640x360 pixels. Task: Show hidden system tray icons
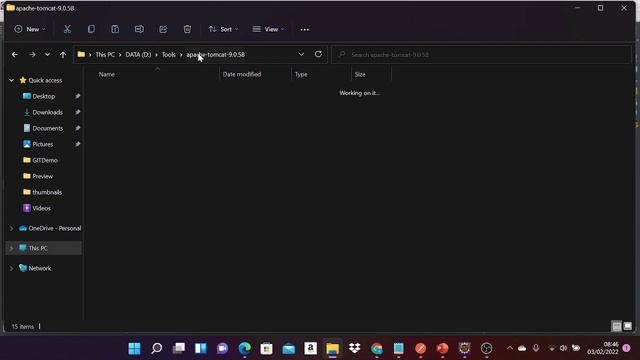[509, 348]
